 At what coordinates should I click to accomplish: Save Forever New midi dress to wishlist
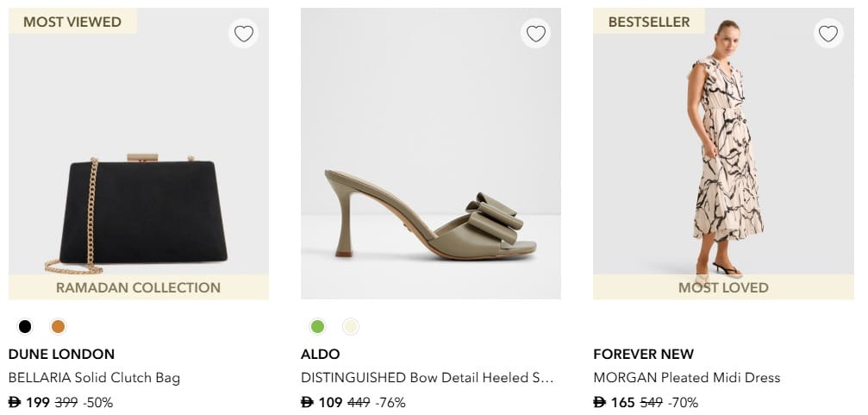(x=828, y=34)
